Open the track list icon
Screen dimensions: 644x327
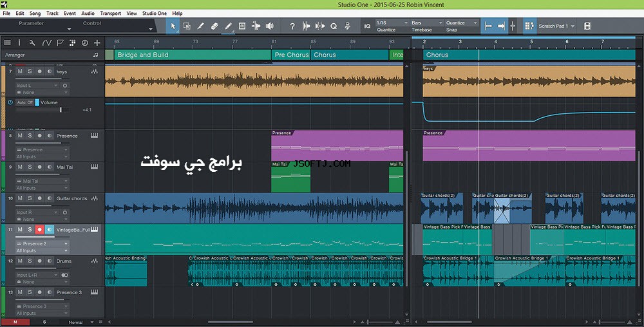pyautogui.click(x=7, y=42)
